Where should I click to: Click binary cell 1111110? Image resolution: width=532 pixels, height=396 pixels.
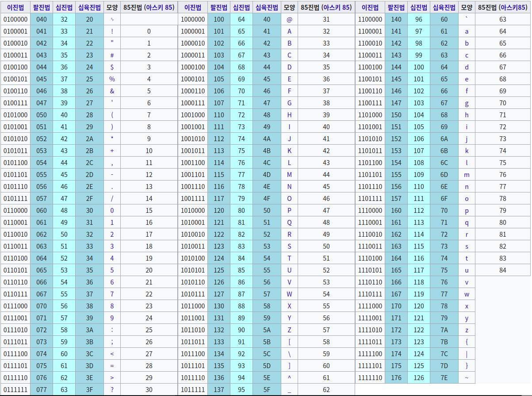click(x=371, y=378)
